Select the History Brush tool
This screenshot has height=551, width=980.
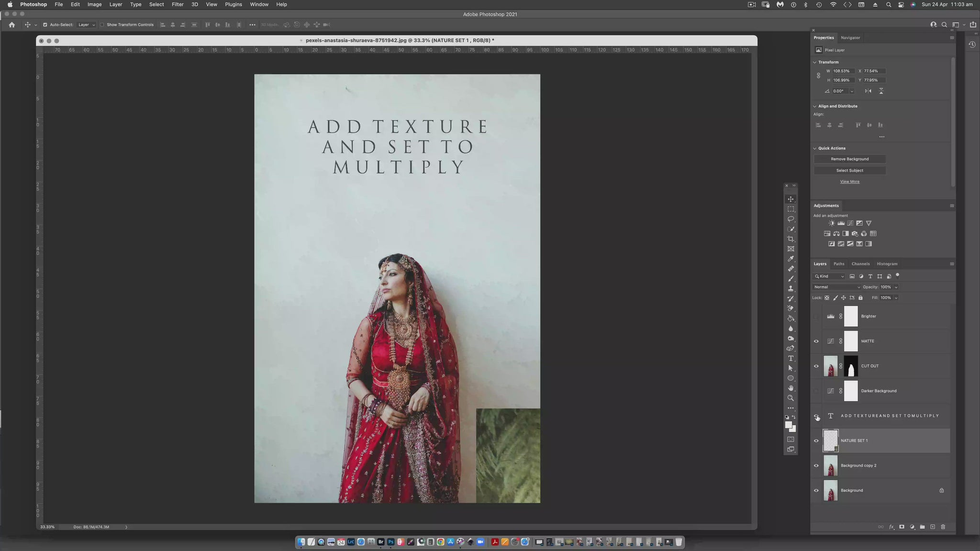[x=791, y=298]
